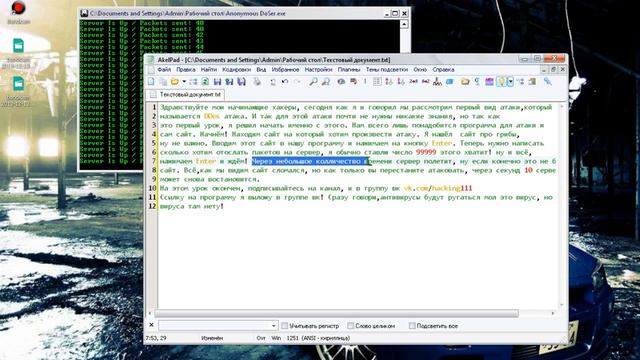This screenshot has width=640, height=360.
Task: Click the highlighted selected text in line 7
Action: coord(310,161)
